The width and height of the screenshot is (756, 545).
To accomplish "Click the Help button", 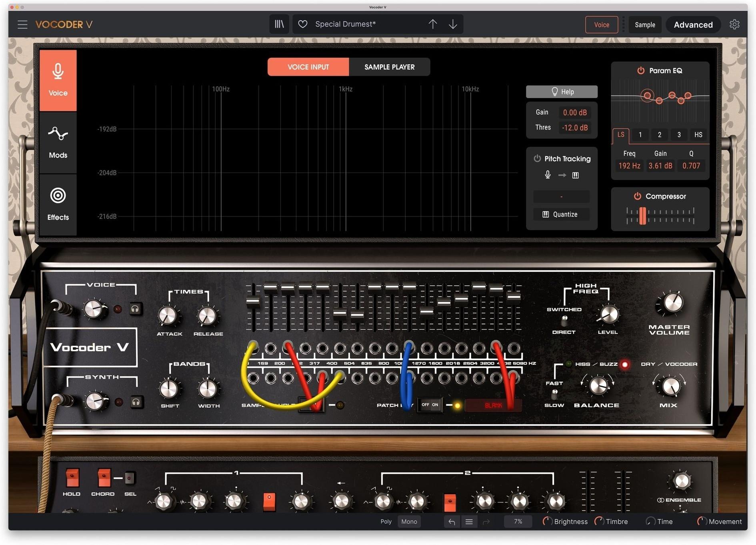I will point(561,92).
